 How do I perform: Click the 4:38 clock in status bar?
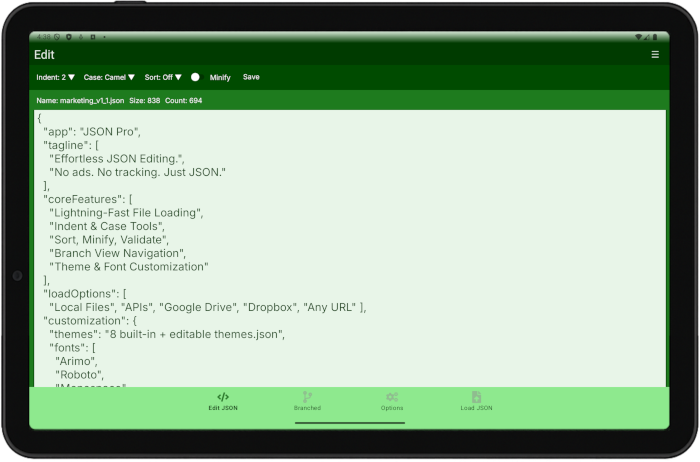(44, 37)
